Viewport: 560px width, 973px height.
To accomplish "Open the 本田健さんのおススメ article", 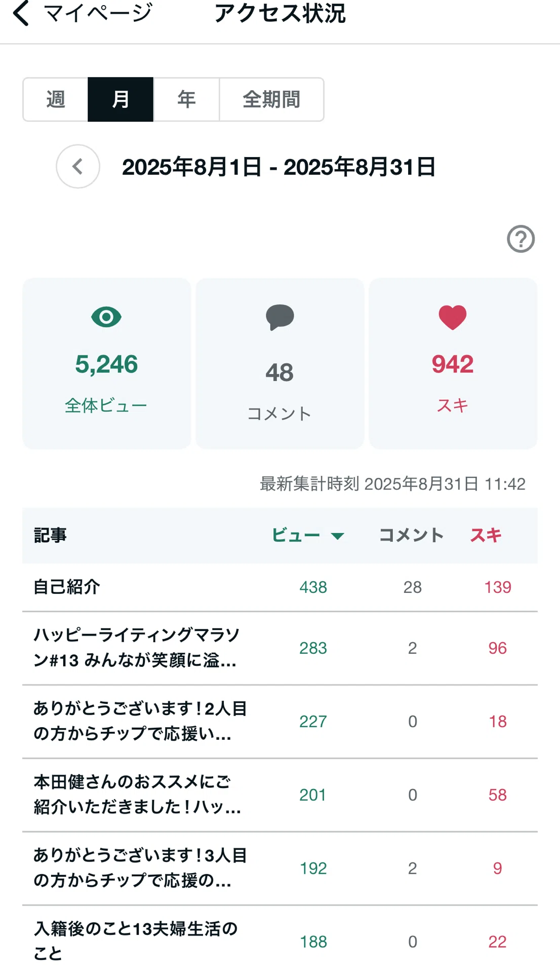I will (280, 795).
